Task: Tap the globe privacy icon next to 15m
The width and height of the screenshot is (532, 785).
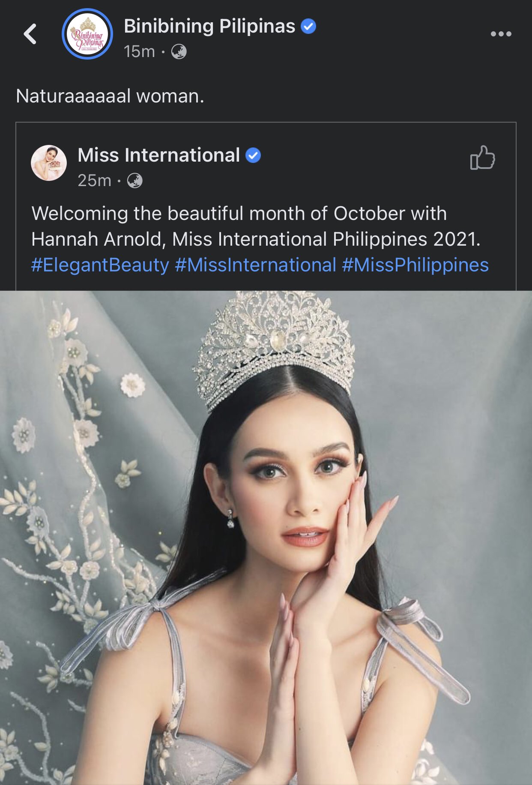Action: click(x=179, y=52)
